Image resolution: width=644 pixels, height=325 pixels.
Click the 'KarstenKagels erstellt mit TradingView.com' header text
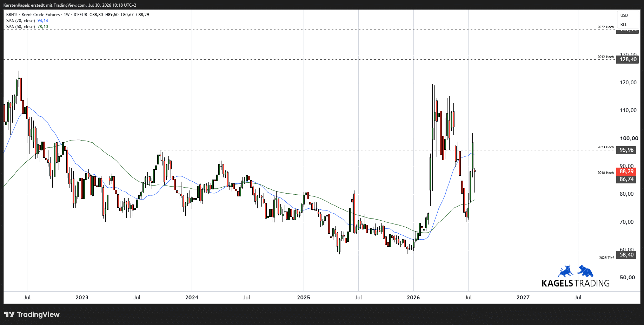pos(45,5)
